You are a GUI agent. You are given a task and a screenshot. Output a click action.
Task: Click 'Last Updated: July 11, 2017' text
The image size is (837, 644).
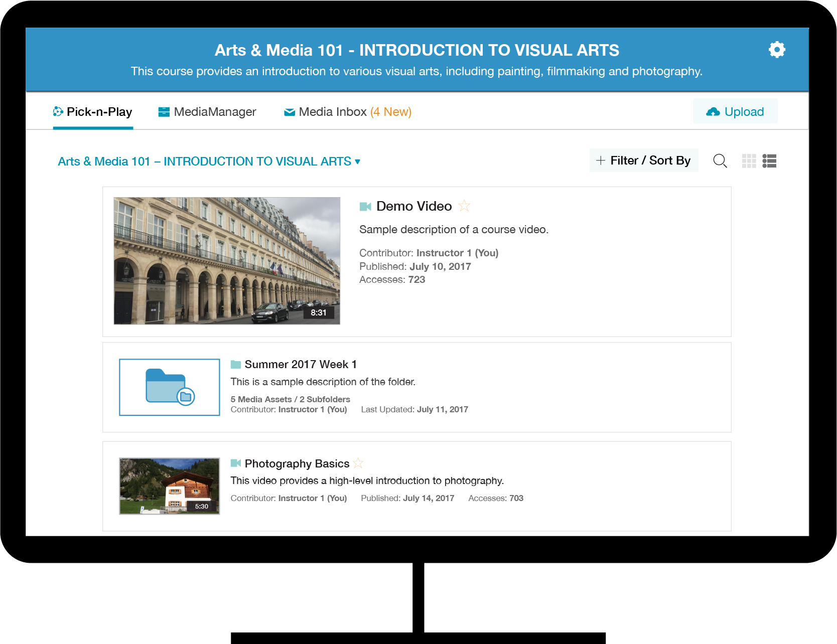[x=414, y=409]
